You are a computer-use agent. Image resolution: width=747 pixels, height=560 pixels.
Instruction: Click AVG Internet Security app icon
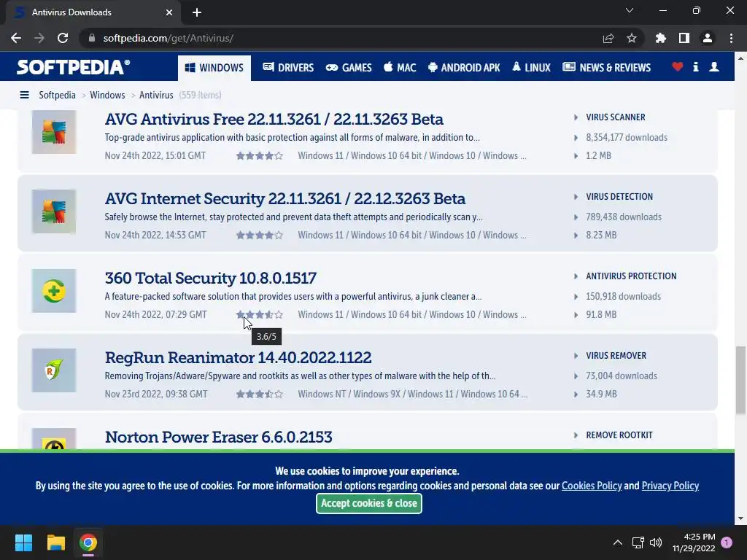tap(54, 211)
